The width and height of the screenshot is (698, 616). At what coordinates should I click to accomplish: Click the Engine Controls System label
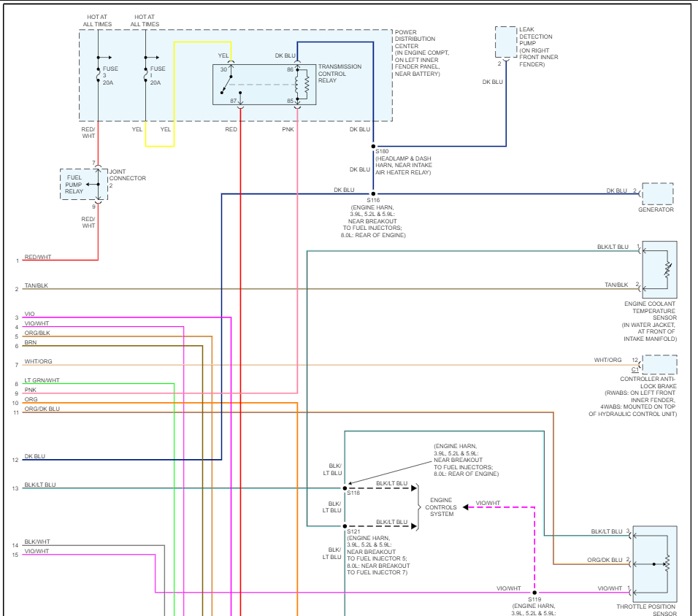[x=440, y=507]
